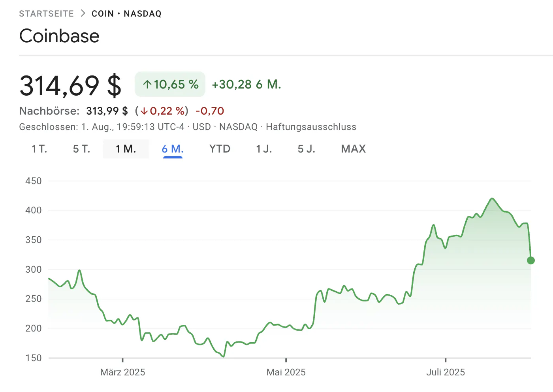This screenshot has height=392, width=553.
Task: Click the Coinbase title heading
Action: [59, 36]
